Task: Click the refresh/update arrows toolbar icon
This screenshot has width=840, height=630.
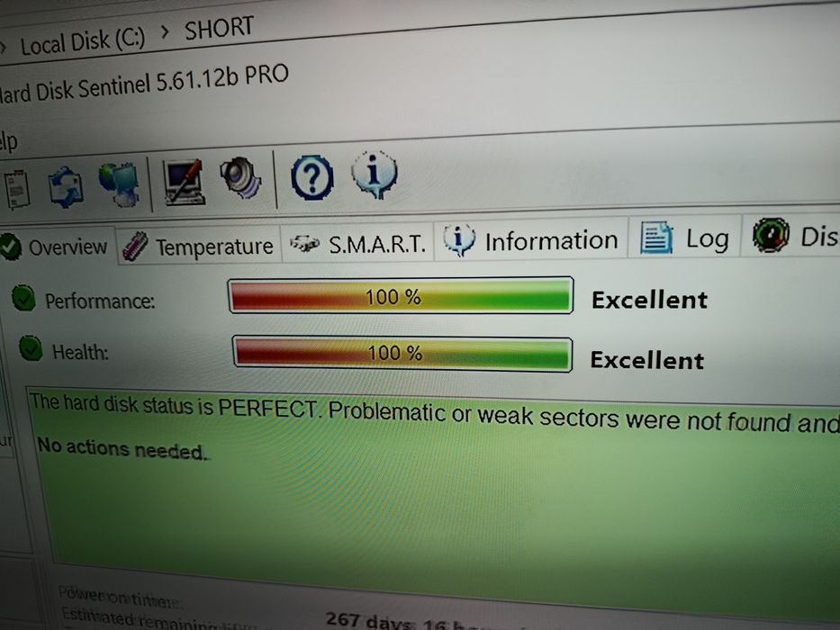Action: (66, 186)
